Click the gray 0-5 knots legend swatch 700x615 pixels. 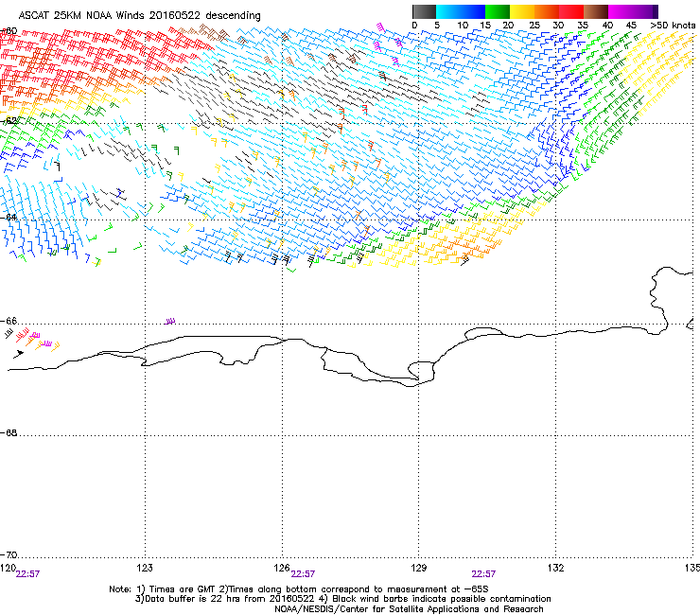point(424,11)
